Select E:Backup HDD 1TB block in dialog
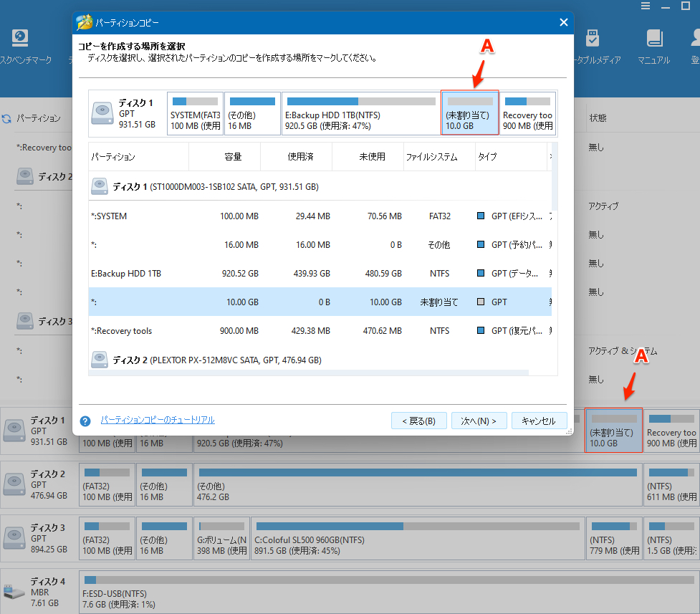 (360, 113)
